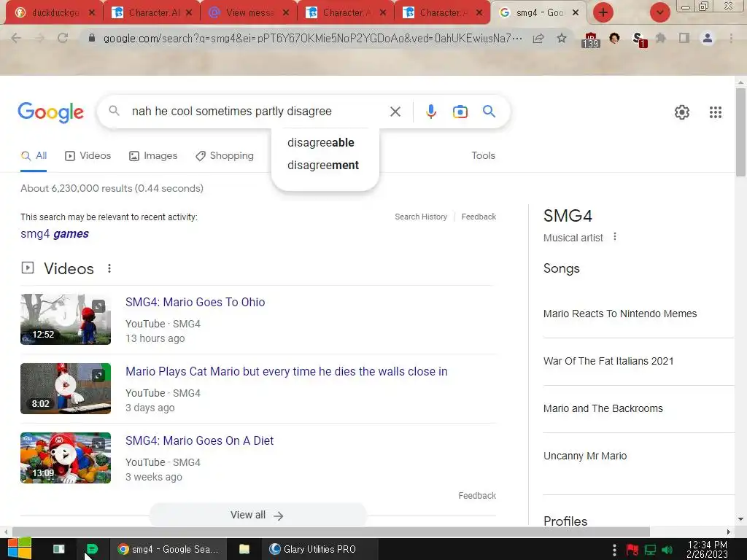Open search by image with the camera icon
The width and height of the screenshot is (747, 560).
[460, 112]
